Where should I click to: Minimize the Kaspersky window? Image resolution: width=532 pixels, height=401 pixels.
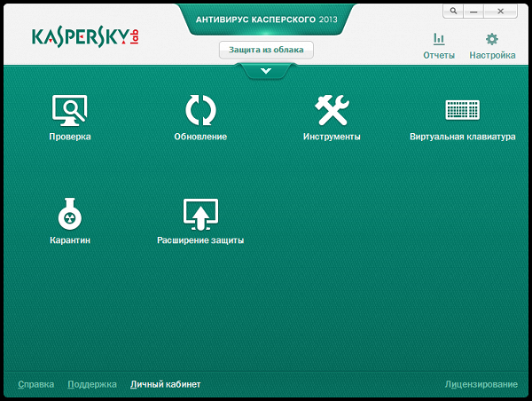[473, 12]
